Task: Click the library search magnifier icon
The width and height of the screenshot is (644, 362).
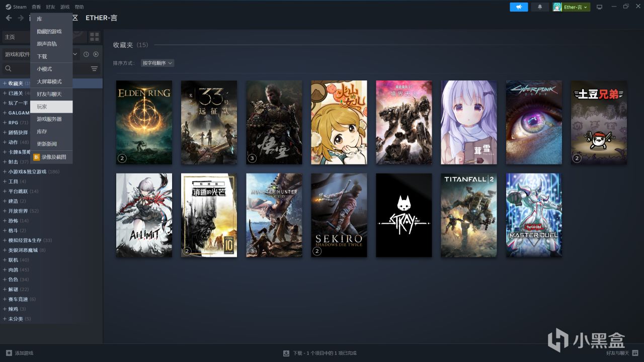Action: pos(8,68)
